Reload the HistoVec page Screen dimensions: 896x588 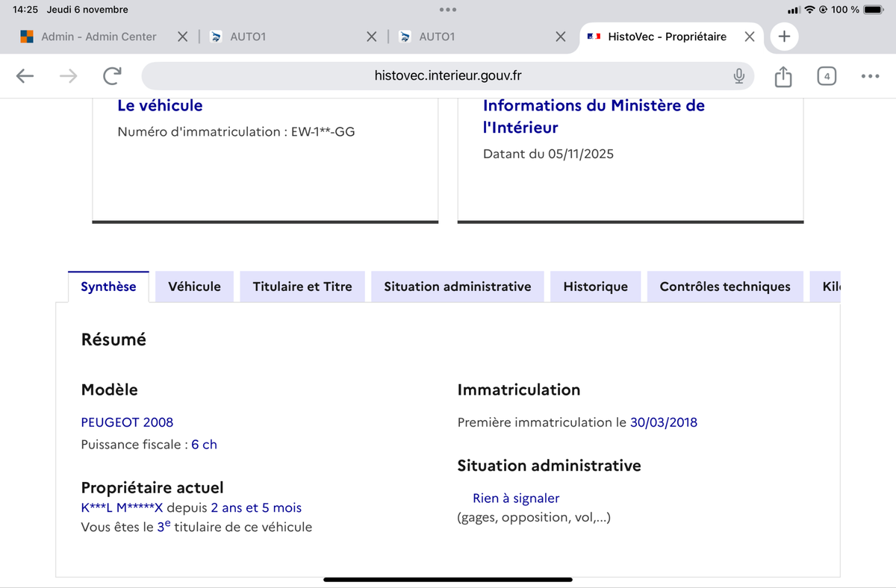point(113,75)
